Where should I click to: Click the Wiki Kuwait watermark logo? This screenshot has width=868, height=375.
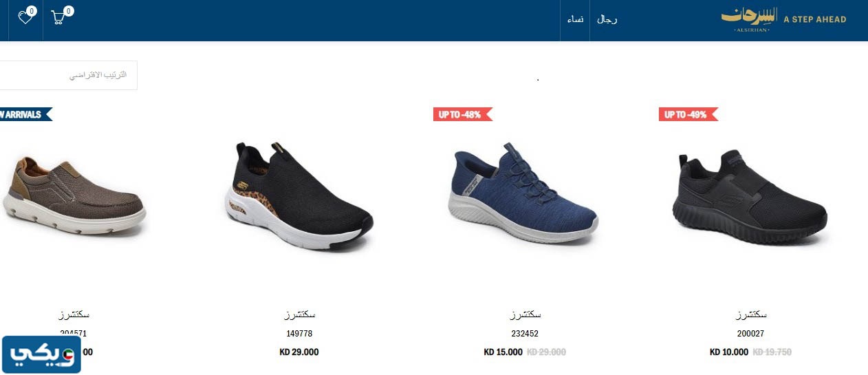(x=41, y=354)
